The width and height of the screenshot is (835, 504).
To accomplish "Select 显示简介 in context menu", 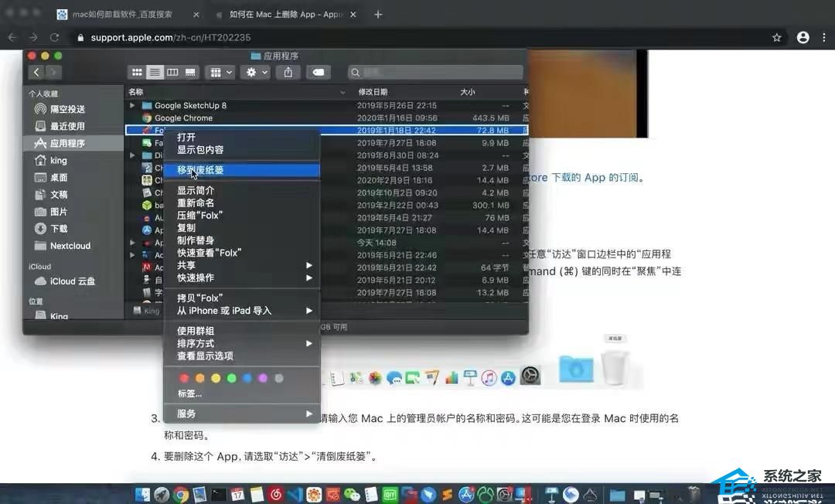I will (196, 190).
